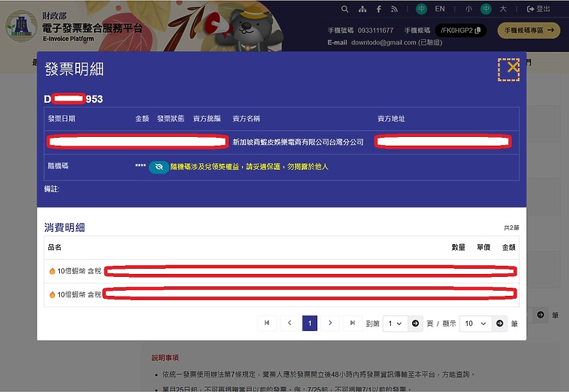The width and height of the screenshot is (569, 392).
Task: Open the sitemap icon in header
Action: pos(362,9)
